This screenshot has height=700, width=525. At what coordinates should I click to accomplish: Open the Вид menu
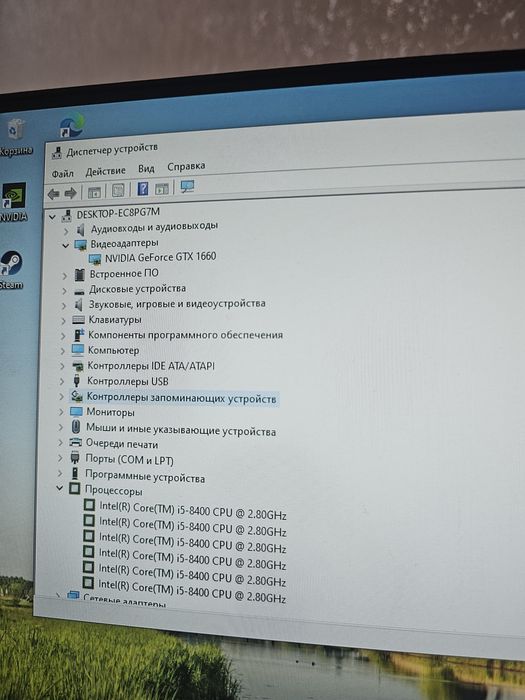(146, 169)
